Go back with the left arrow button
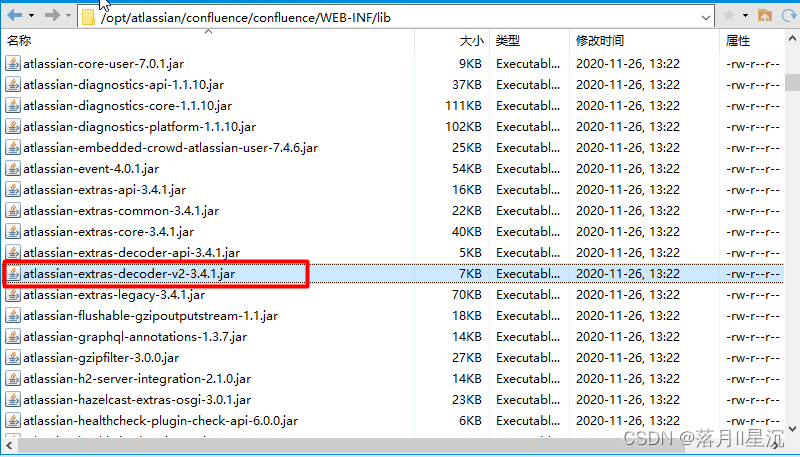The image size is (800, 457). pos(15,16)
